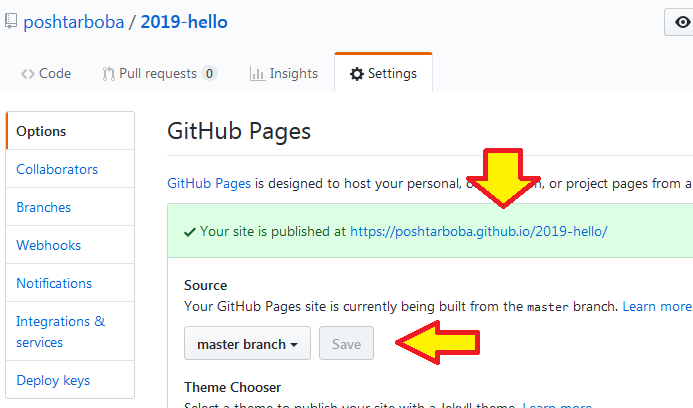
Task: Visit published site URL poshtarboba.github.io
Action: pyautogui.click(x=479, y=231)
